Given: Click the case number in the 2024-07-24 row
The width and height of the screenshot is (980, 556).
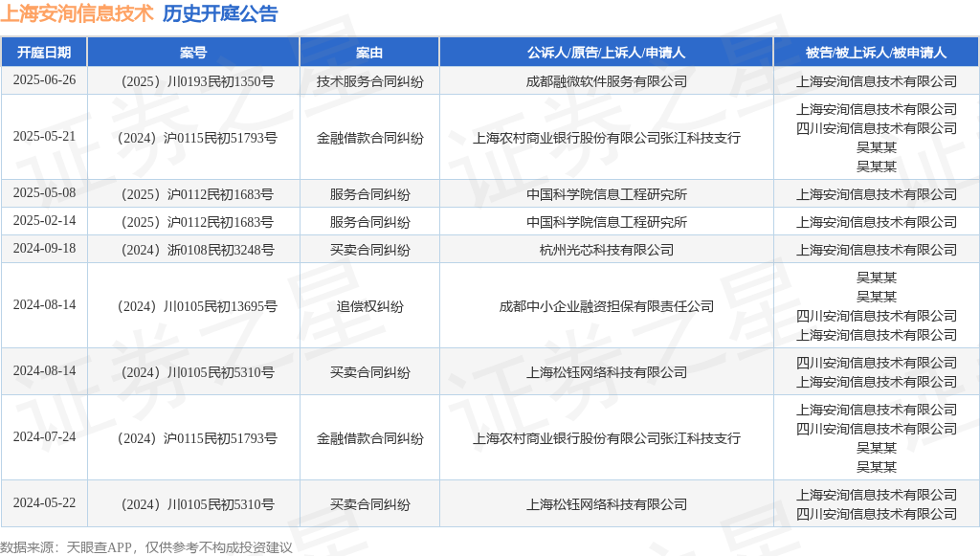Looking at the screenshot, I should point(197,438).
